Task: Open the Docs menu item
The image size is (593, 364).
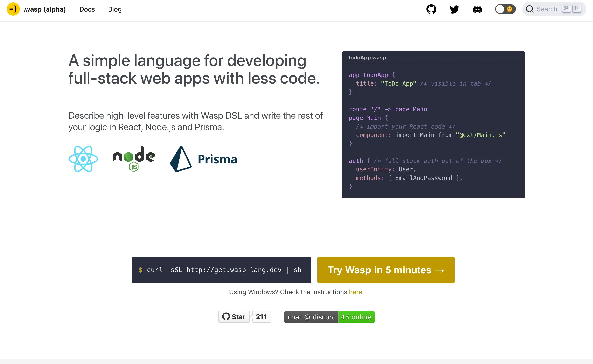Action: point(87,9)
